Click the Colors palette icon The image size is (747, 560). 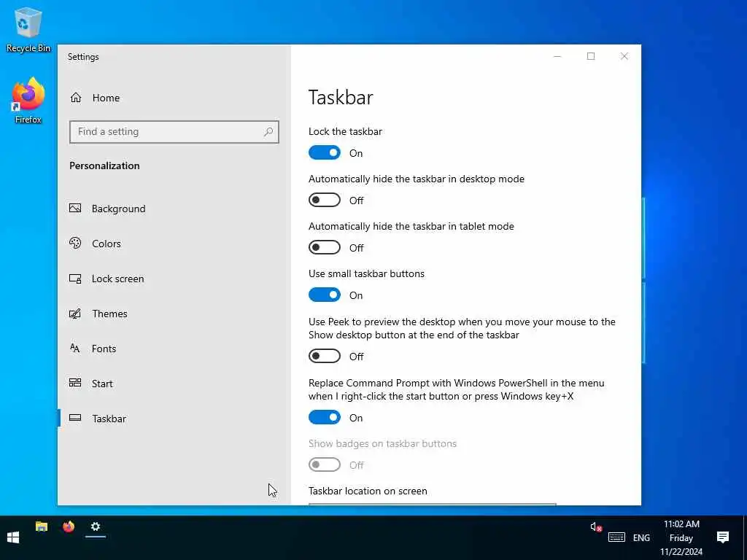[75, 244]
